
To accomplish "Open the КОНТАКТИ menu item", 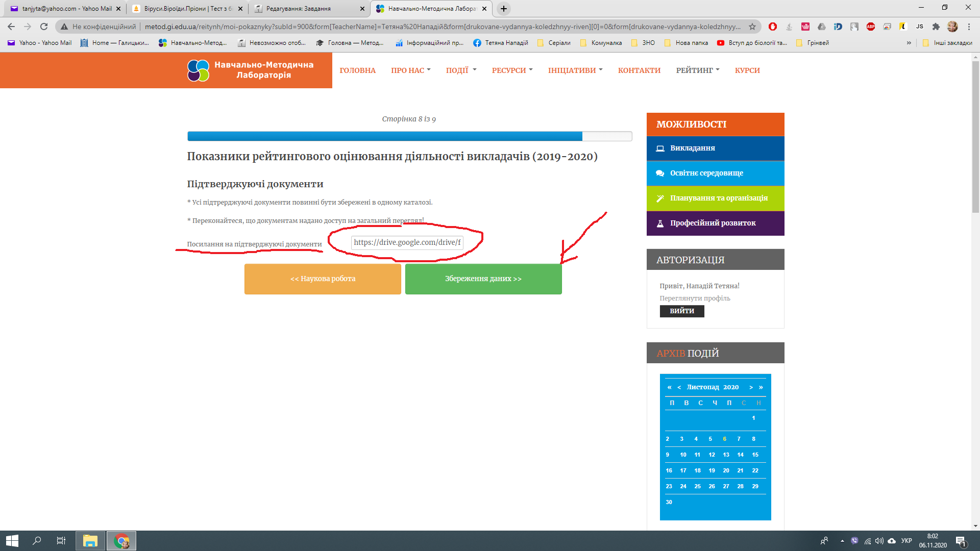I will [x=639, y=70].
